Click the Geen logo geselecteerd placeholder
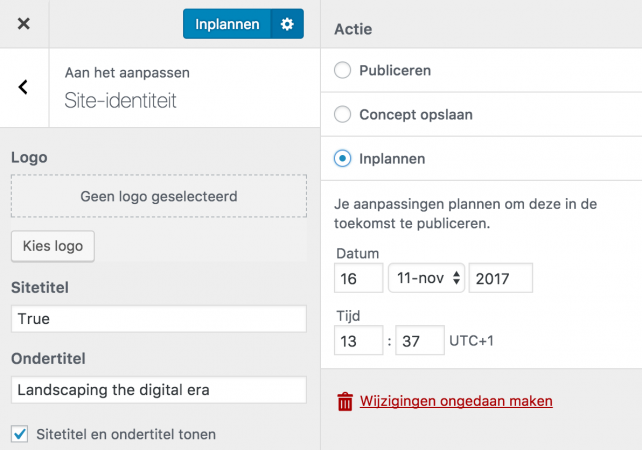The image size is (642, 450). 159,196
